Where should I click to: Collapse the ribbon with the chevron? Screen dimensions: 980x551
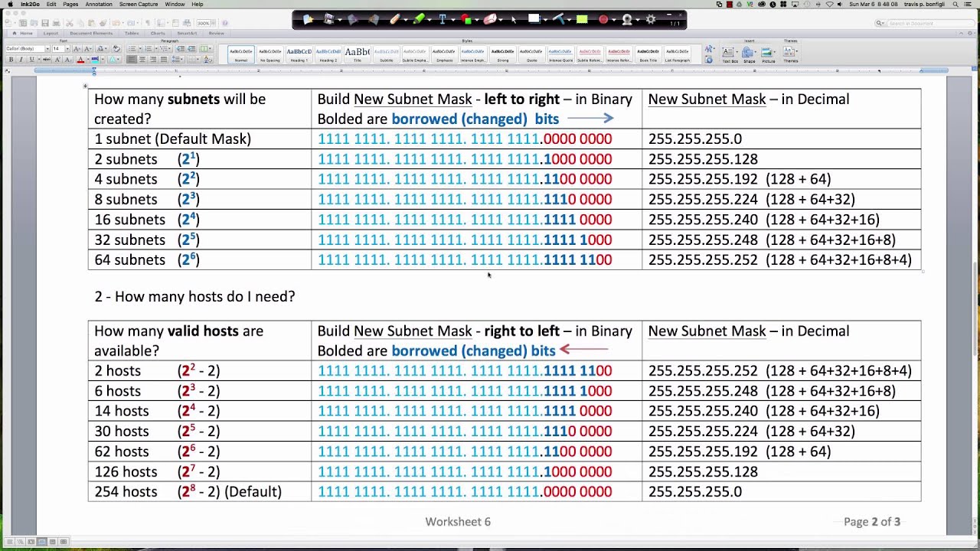(961, 33)
